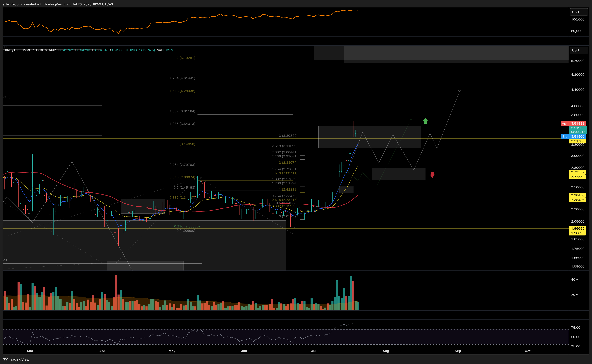The height and width of the screenshot is (364, 592).
Task: Click the Fibonacci label 2 (2.83074)
Action: [288, 163]
